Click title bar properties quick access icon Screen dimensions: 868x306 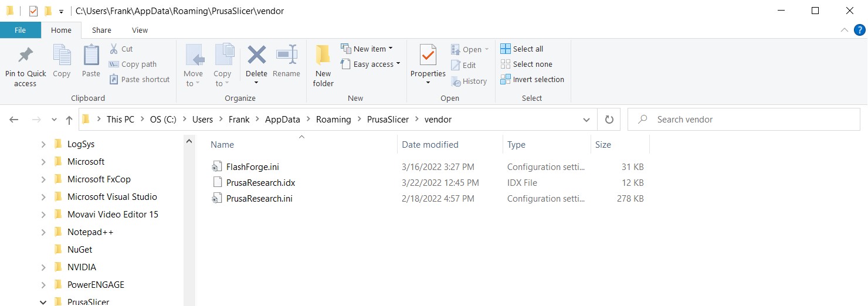(33, 11)
